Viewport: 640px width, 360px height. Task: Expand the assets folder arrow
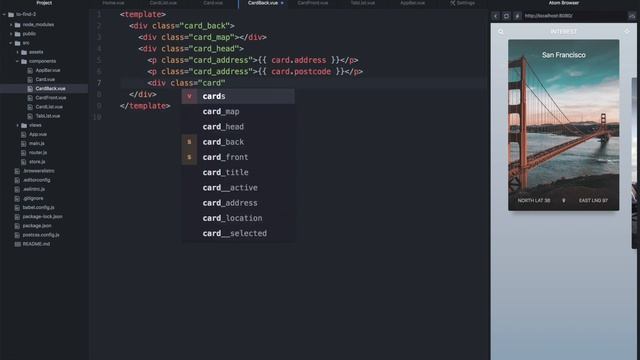coord(18,52)
